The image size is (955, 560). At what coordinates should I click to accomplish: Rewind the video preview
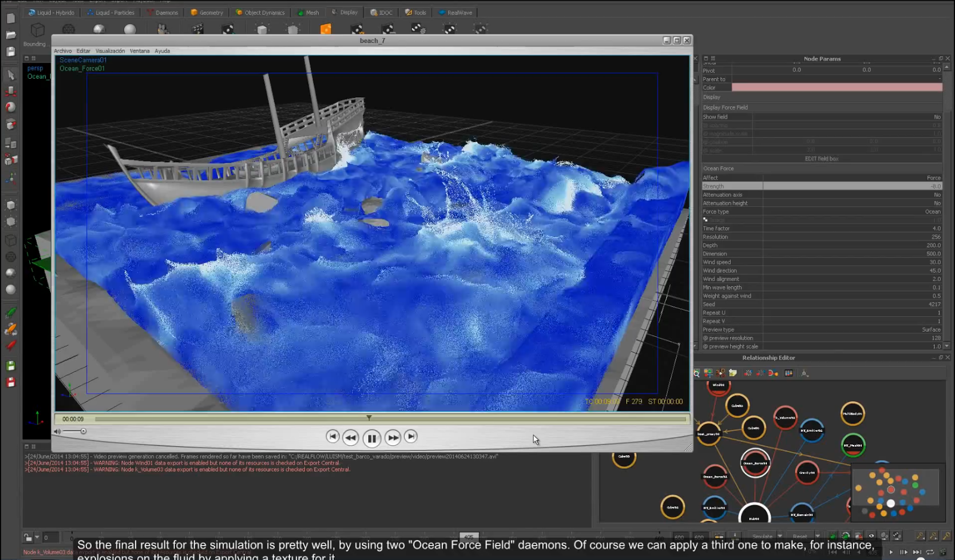tap(351, 438)
